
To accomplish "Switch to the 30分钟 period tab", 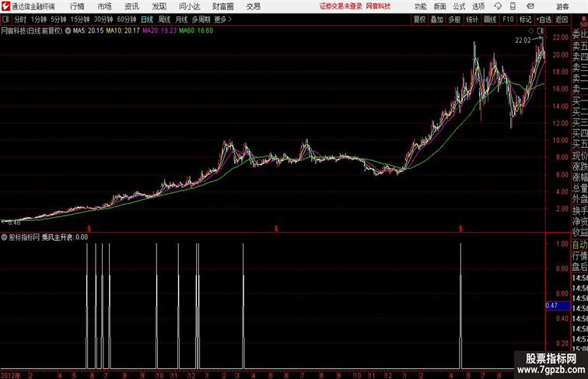I will [x=103, y=19].
